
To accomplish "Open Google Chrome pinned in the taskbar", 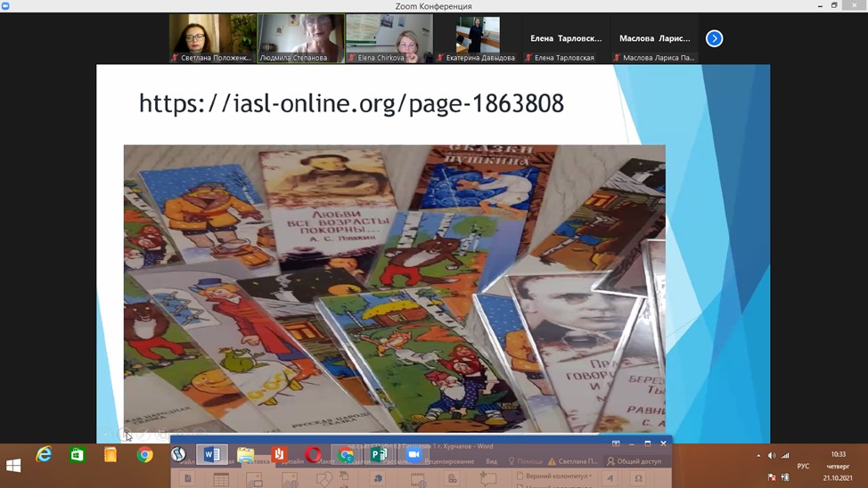I will coord(144,455).
